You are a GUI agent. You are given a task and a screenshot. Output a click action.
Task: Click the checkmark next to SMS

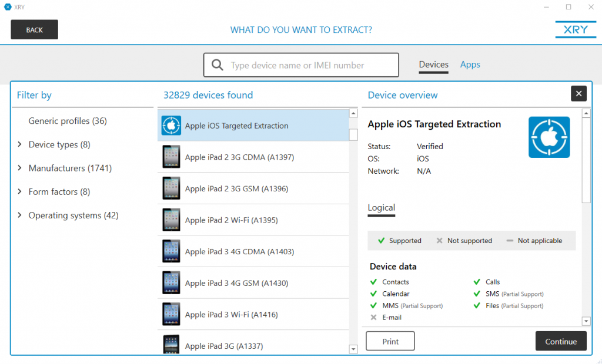pyautogui.click(x=477, y=294)
